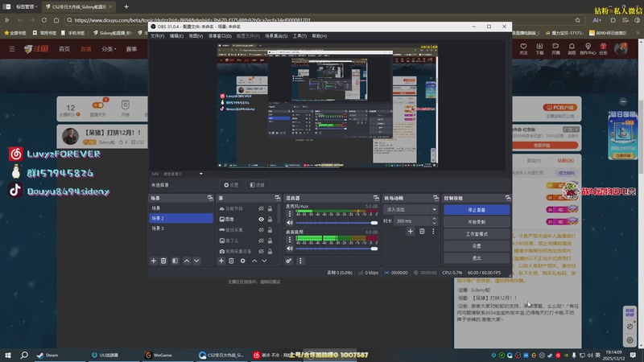Toggle visibility of 视频采集设备 source
Image resolution: width=644 pixels, height=362 pixels.
[261, 251]
